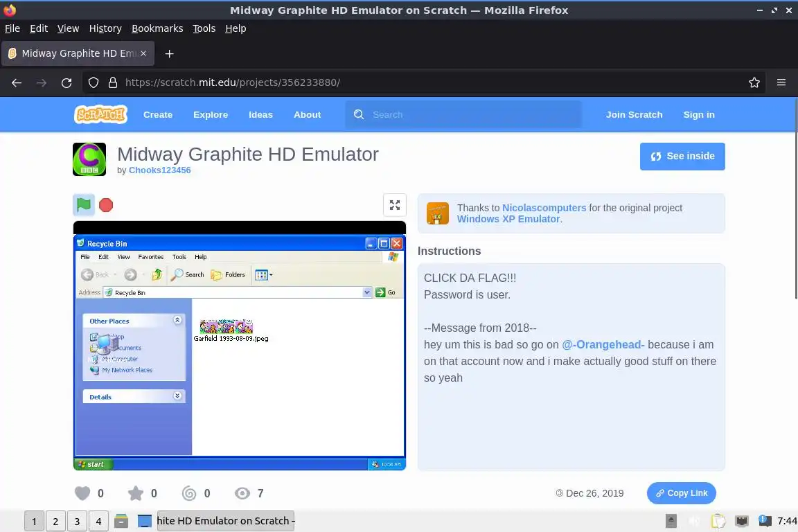Open the emulator Tools menu
This screenshot has height=532, width=798.
[179, 257]
